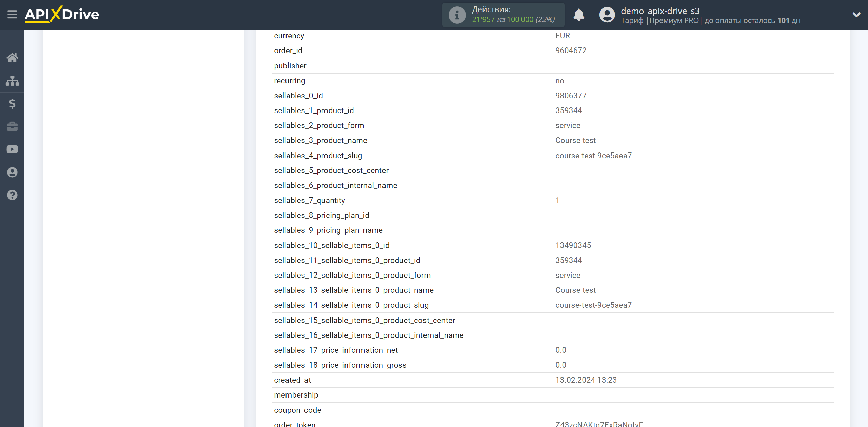The height and width of the screenshot is (427, 868).
Task: Select the value 13490345
Action: (x=573, y=245)
